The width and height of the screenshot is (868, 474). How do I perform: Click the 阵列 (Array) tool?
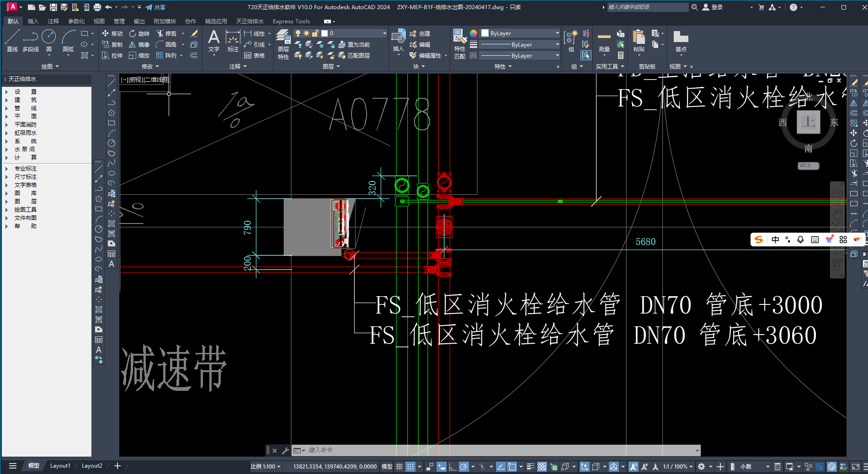point(166,55)
